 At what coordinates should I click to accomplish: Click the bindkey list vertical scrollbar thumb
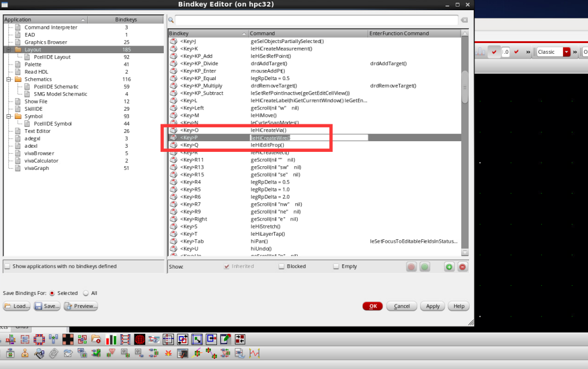coord(465,87)
